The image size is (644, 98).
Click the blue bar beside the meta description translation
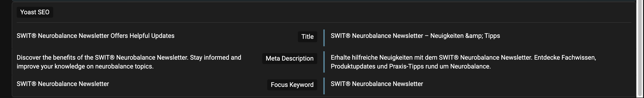click(324, 62)
